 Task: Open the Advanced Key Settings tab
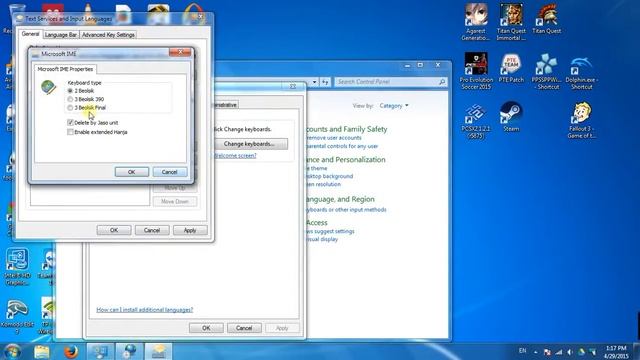(108, 35)
